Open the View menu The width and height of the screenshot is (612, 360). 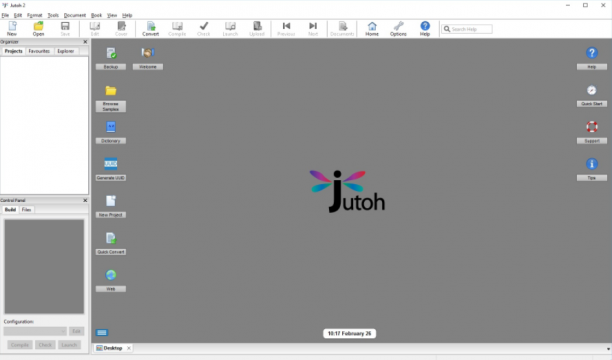tap(112, 15)
